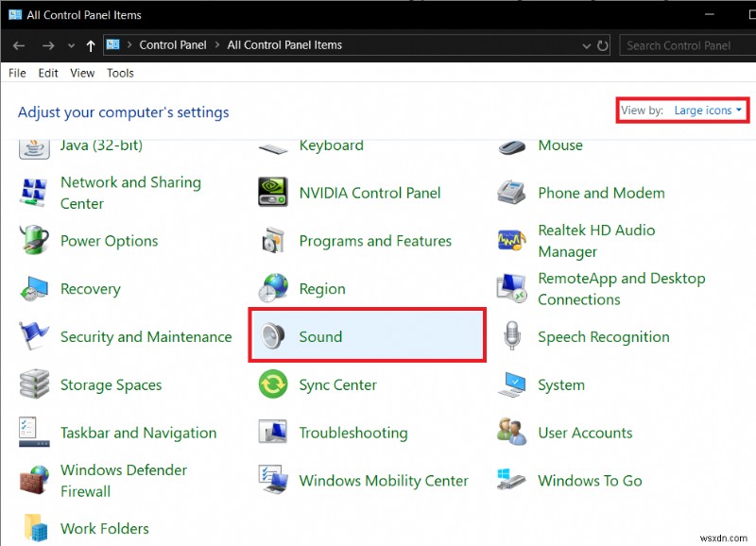Open the NVIDIA Control Panel

(x=369, y=193)
